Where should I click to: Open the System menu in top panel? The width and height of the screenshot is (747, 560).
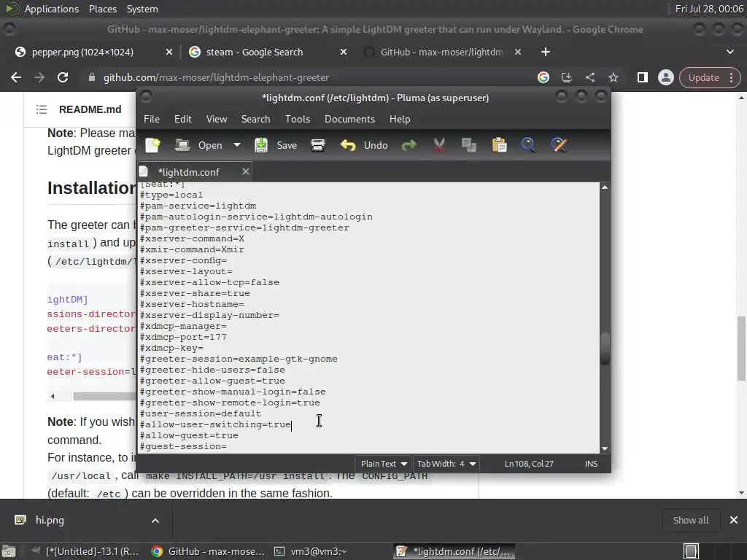pos(142,9)
